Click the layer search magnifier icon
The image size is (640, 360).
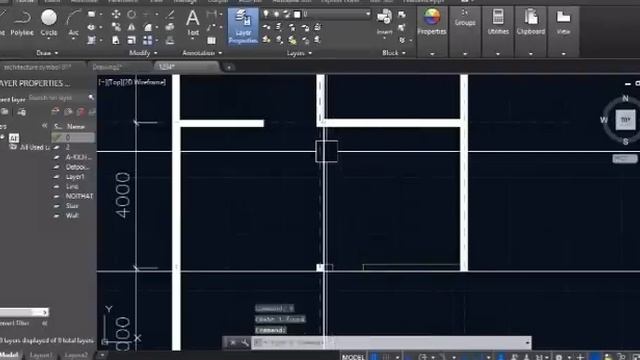coord(91,98)
